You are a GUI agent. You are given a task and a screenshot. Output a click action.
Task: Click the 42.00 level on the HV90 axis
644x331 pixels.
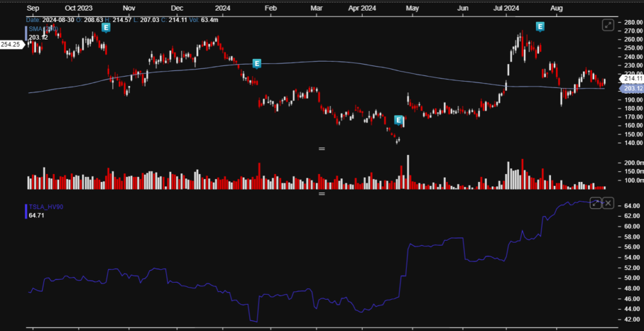(633, 319)
